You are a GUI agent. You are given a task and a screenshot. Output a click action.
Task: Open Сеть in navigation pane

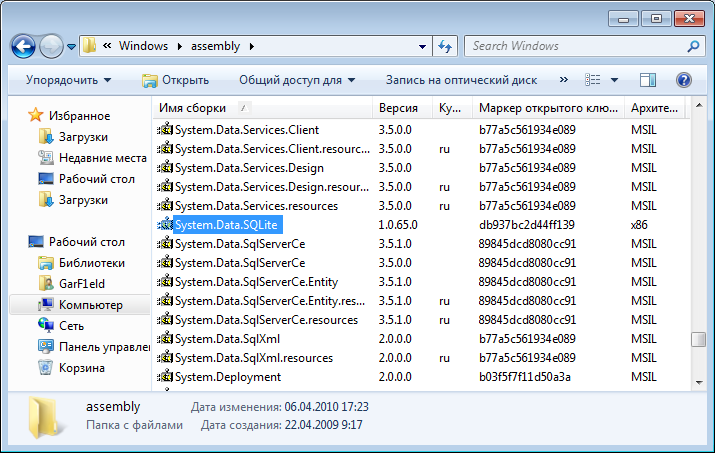point(62,326)
